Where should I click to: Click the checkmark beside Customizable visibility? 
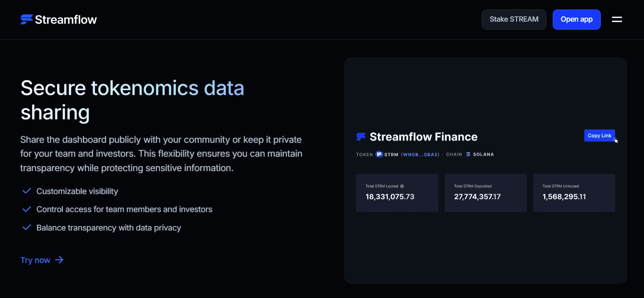(x=27, y=191)
